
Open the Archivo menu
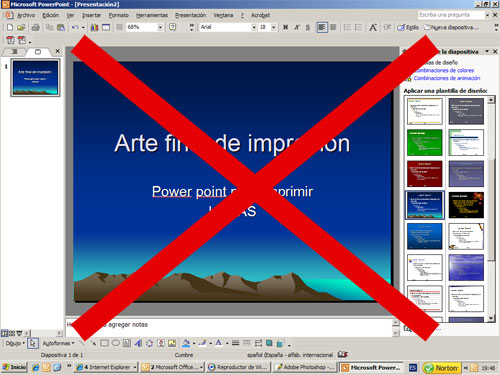click(26, 15)
